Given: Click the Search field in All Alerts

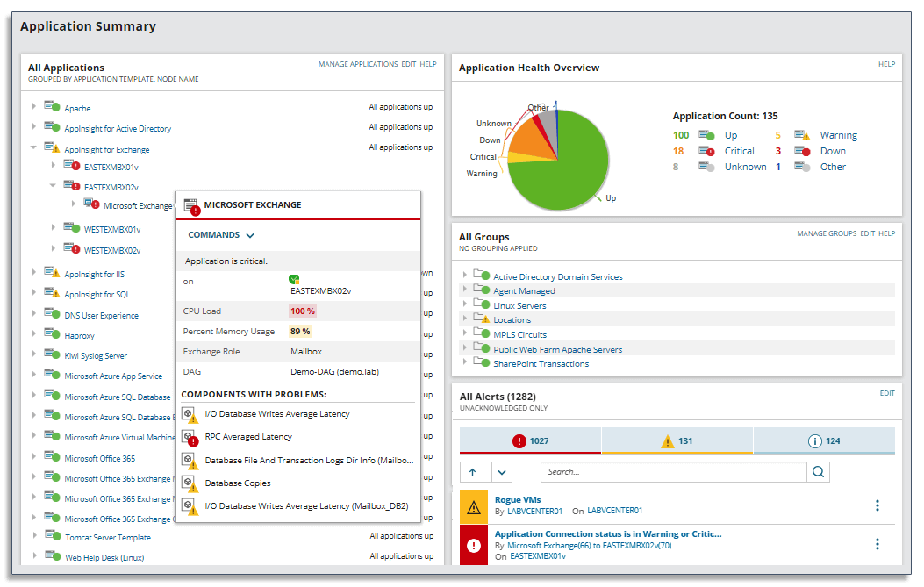Looking at the screenshot, I should coord(674,472).
